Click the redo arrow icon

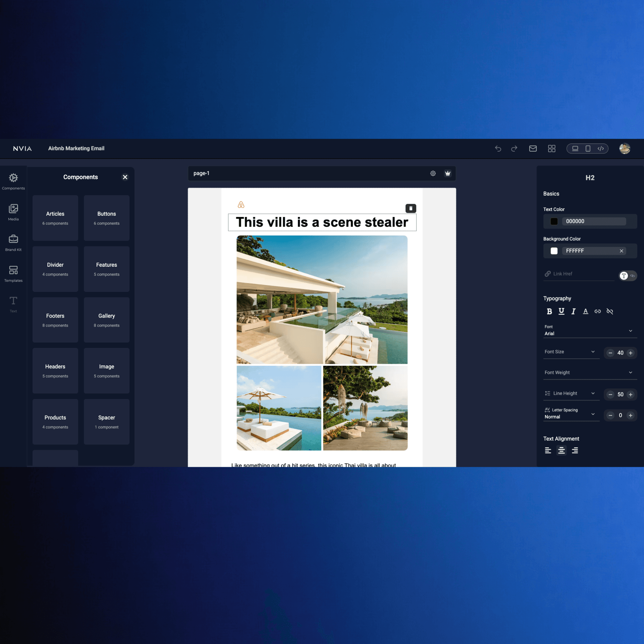[514, 148]
